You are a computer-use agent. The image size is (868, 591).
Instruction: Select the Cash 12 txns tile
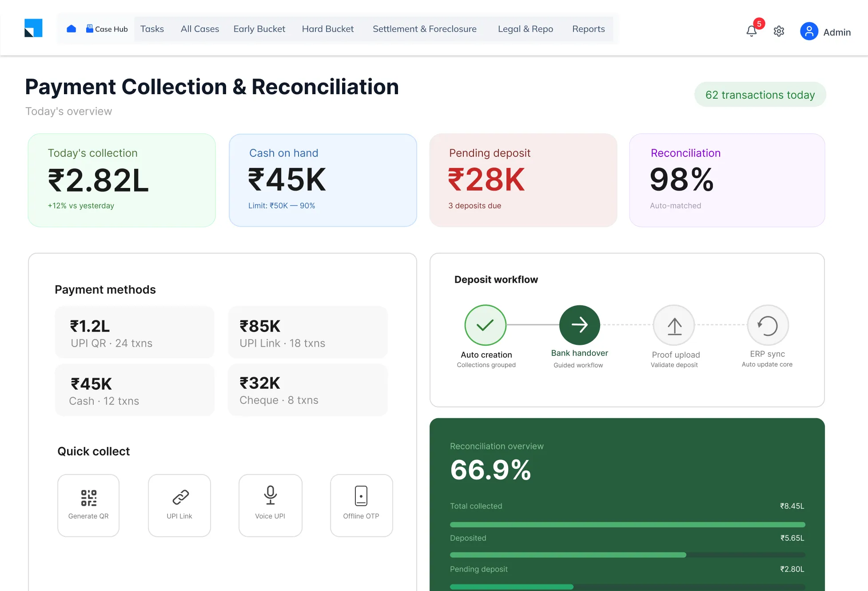(x=135, y=390)
